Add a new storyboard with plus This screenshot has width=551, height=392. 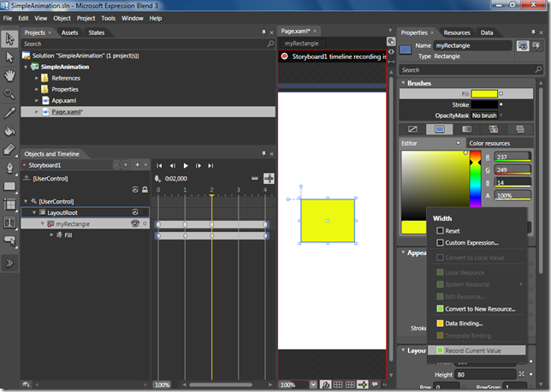tap(138, 164)
